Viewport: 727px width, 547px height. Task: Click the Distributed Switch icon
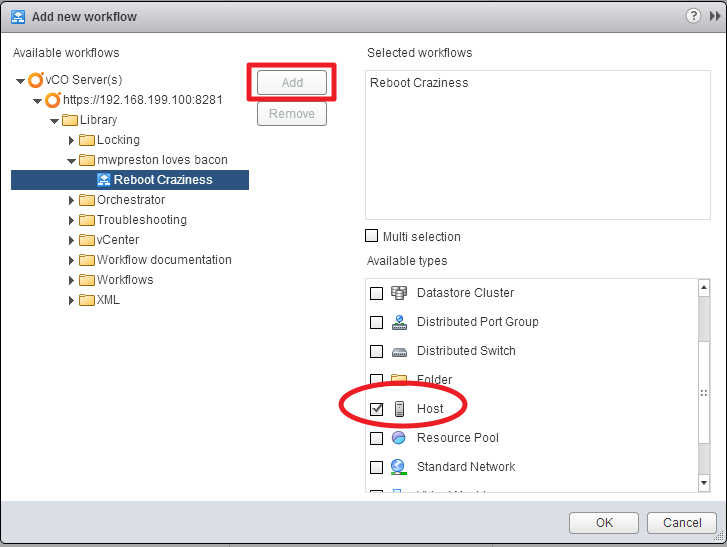[399, 352]
